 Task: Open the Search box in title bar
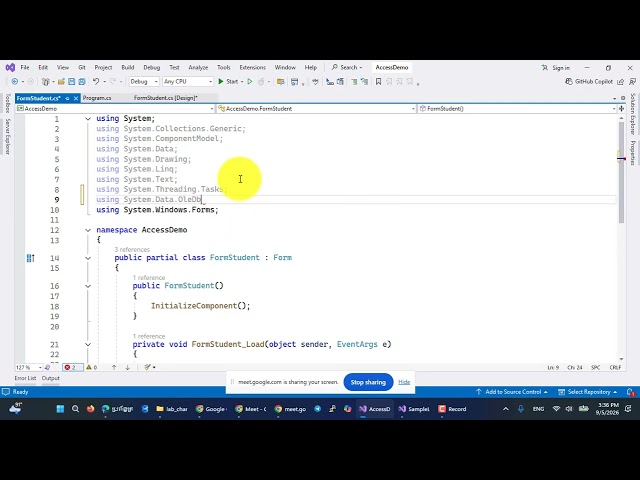347,67
